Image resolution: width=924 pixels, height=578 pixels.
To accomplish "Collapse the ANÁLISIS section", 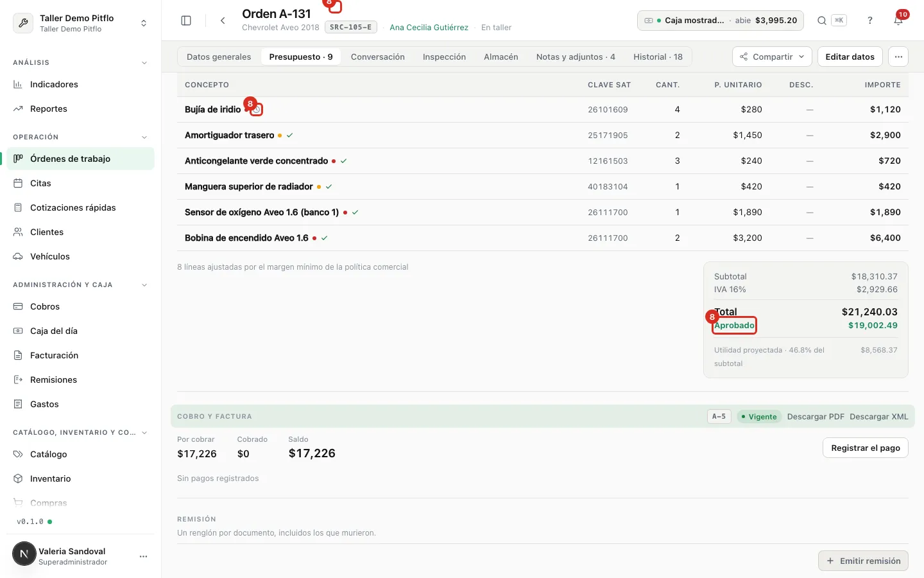I will [x=144, y=63].
